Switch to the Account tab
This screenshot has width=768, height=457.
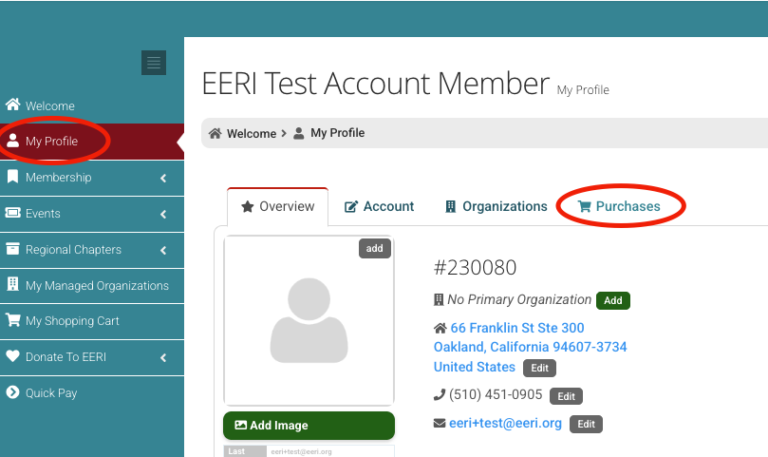click(379, 206)
